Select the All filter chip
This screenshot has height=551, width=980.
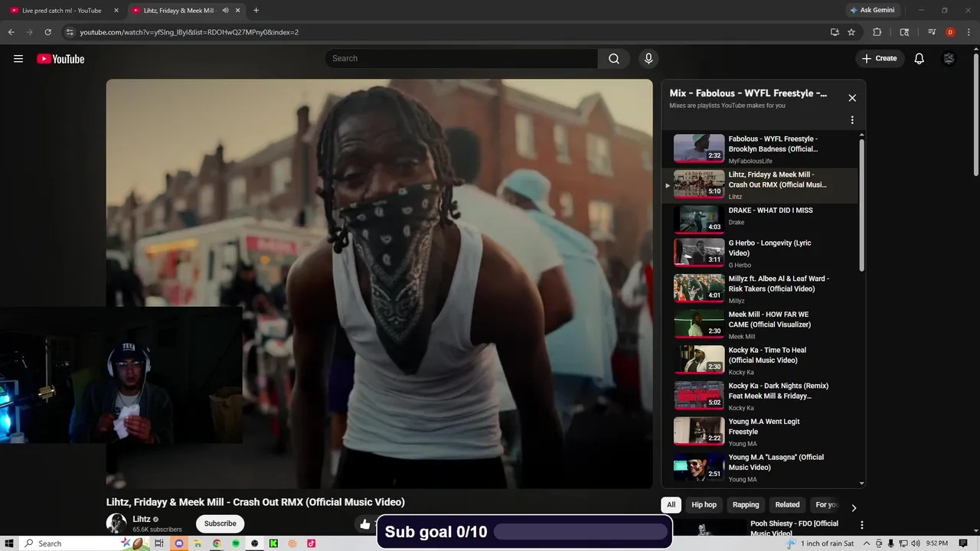coord(671,505)
